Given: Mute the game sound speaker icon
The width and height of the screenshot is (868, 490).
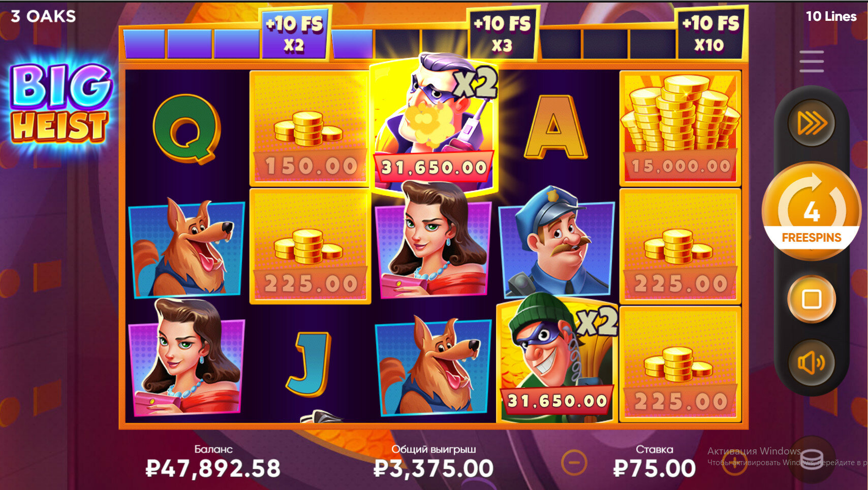Looking at the screenshot, I should (811, 363).
